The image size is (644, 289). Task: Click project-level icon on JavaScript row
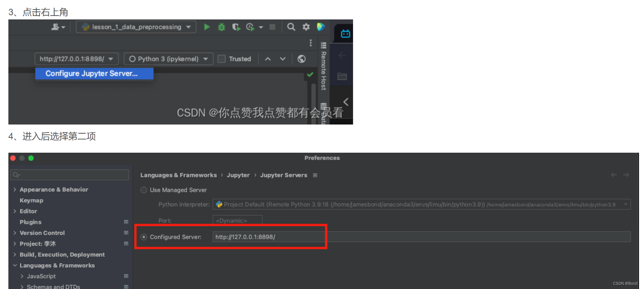[x=126, y=276]
